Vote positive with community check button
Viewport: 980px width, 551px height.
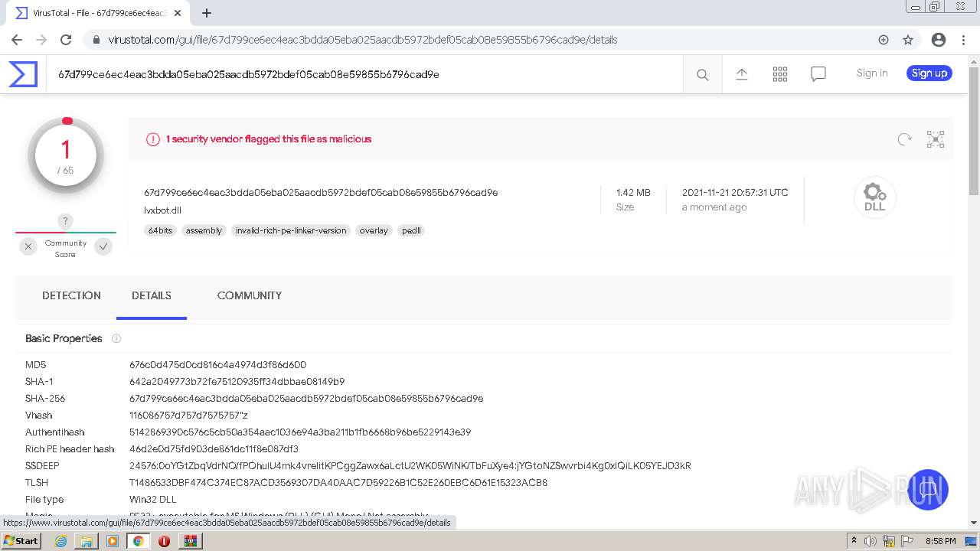pos(103,246)
